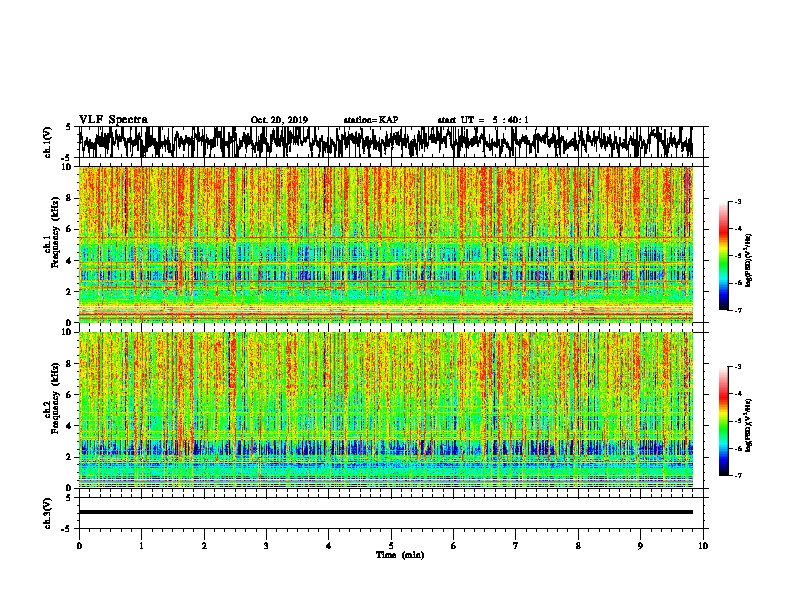The height and width of the screenshot is (612, 792).
Task: Click the time axis tick label "1"
Action: pyautogui.click(x=141, y=545)
